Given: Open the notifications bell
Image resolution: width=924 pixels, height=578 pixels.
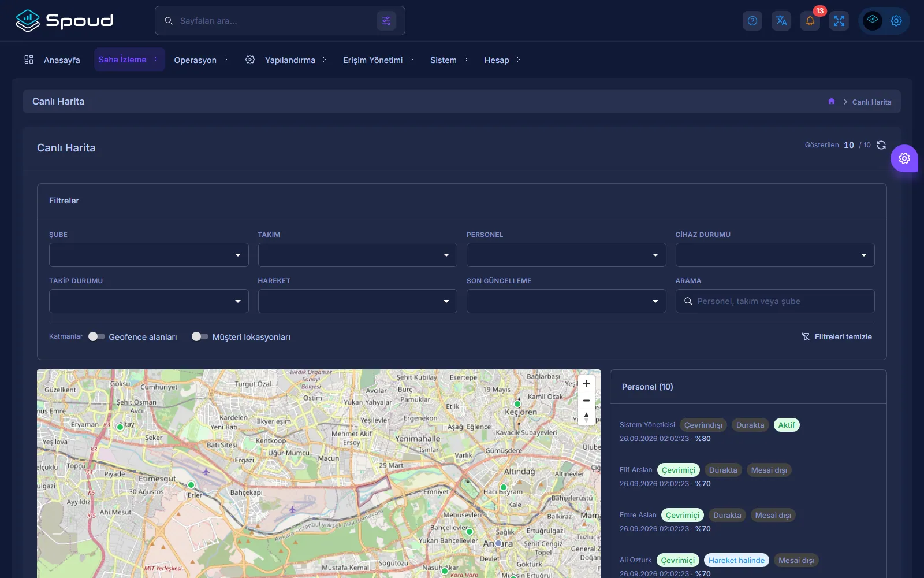Looking at the screenshot, I should coord(810,21).
